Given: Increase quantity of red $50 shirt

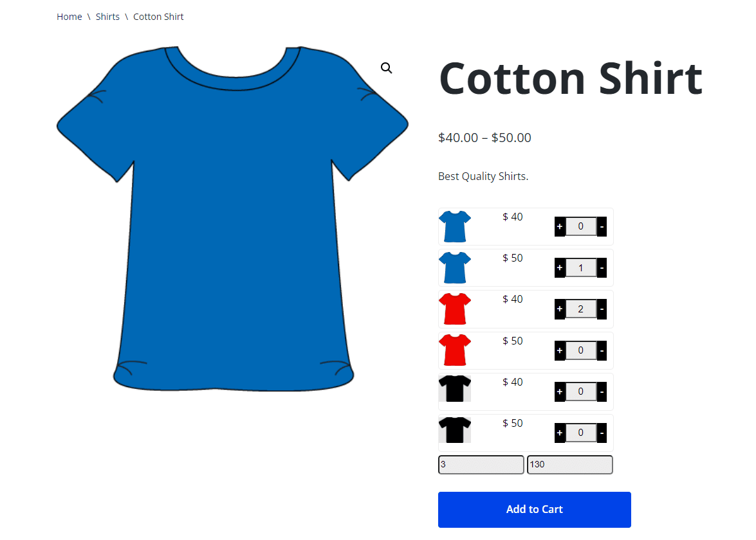Looking at the screenshot, I should pos(560,351).
